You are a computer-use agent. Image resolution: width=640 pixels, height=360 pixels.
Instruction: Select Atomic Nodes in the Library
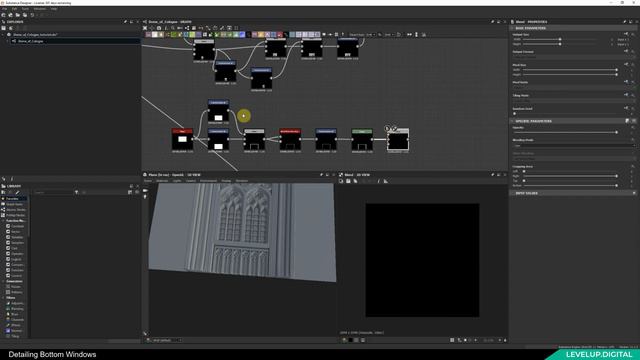[14, 210]
